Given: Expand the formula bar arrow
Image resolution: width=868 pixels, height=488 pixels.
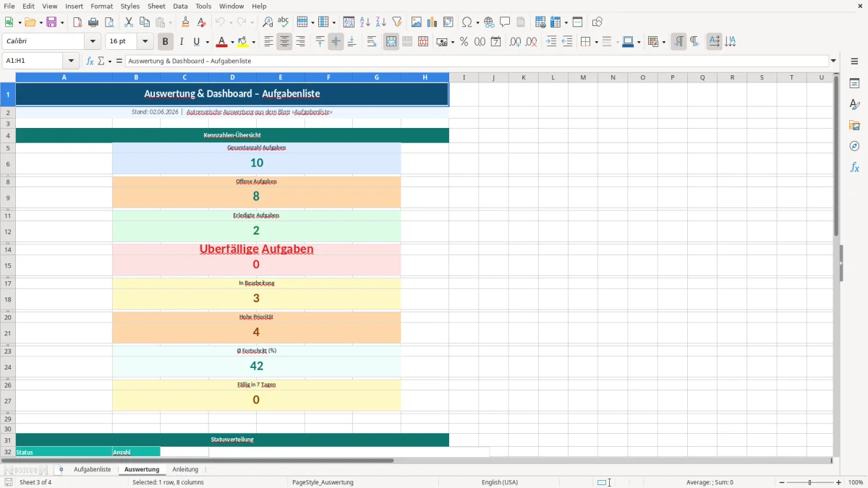Looking at the screenshot, I should pyautogui.click(x=833, y=61).
